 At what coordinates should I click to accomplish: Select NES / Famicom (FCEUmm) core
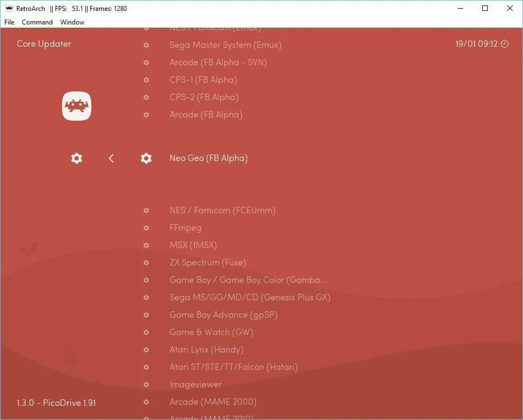click(x=222, y=211)
